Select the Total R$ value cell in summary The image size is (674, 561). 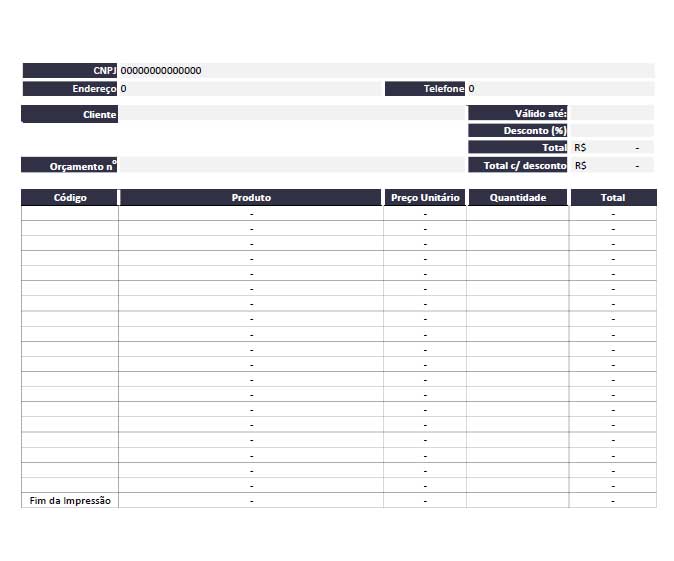point(610,148)
